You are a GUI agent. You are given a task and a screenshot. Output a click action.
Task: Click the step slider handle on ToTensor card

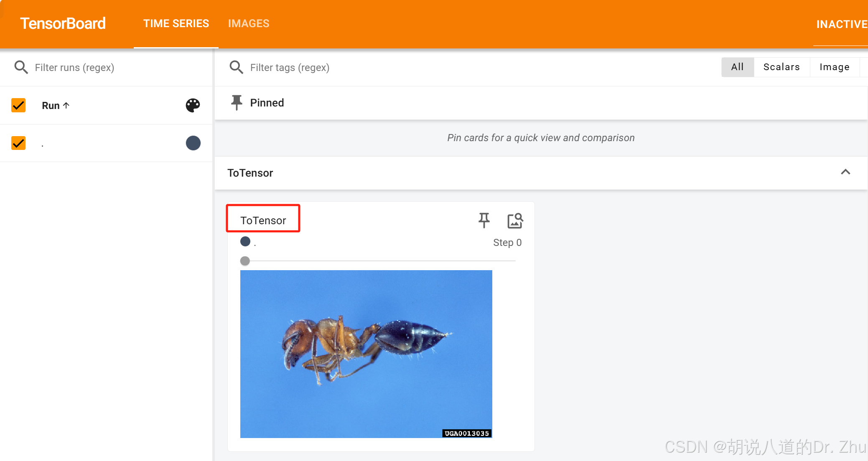tap(245, 261)
